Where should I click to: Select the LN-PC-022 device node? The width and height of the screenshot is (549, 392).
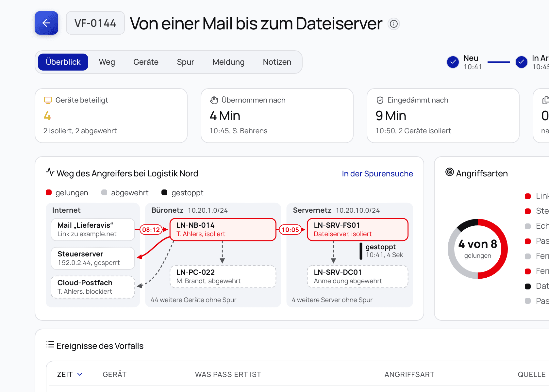pyautogui.click(x=223, y=277)
